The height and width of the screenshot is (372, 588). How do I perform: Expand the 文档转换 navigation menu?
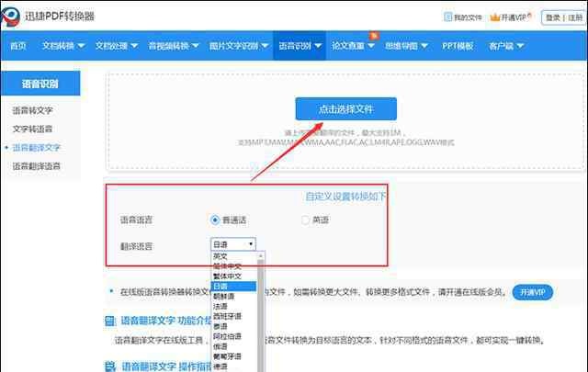click(62, 45)
